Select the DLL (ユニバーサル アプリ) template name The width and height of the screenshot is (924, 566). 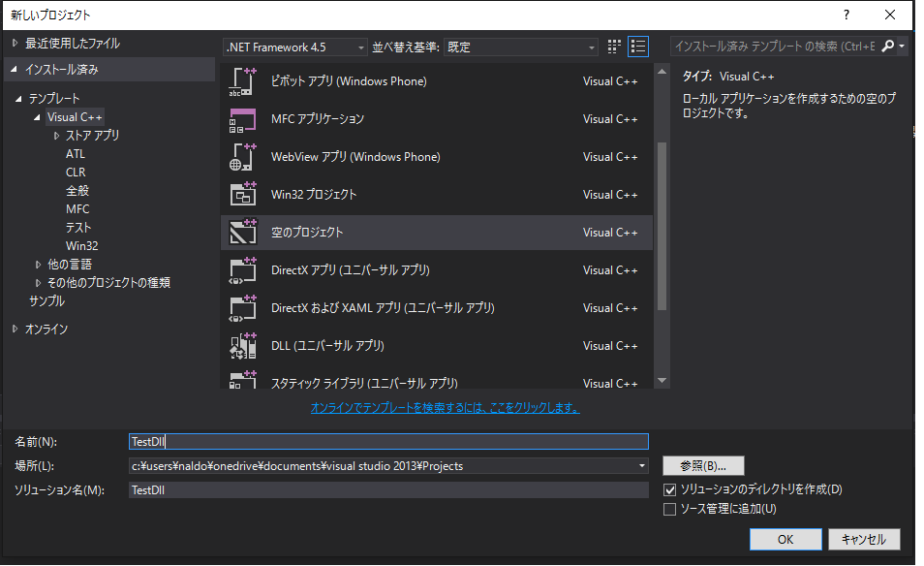tap(327, 345)
